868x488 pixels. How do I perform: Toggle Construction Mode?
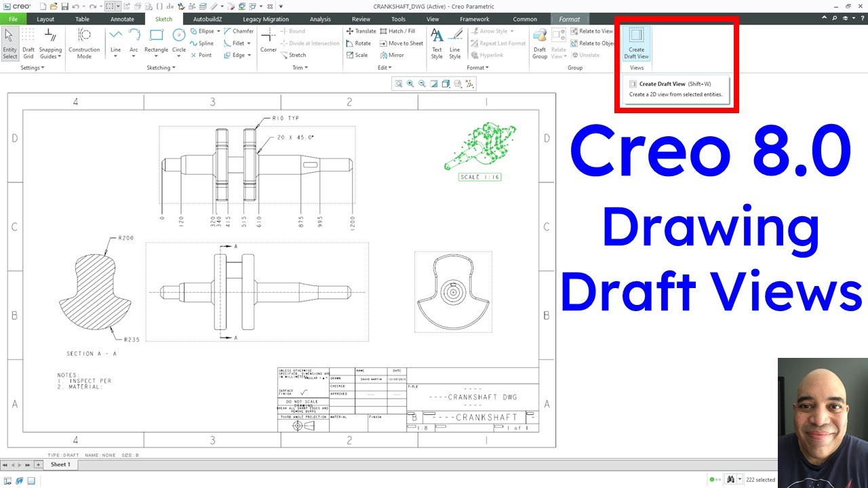(84, 44)
